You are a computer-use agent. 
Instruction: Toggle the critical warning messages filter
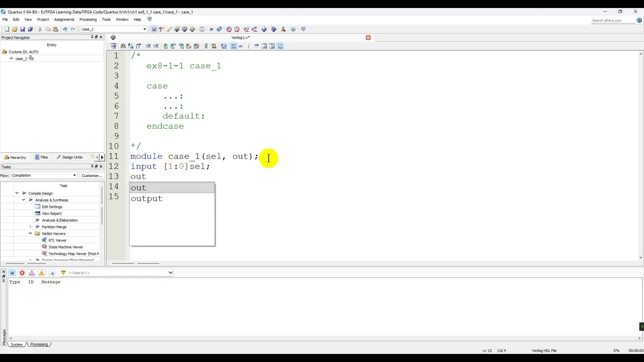tap(32, 273)
